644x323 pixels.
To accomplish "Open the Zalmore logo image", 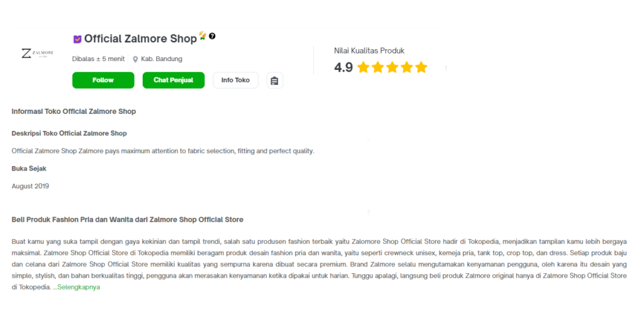I will 37,54.
